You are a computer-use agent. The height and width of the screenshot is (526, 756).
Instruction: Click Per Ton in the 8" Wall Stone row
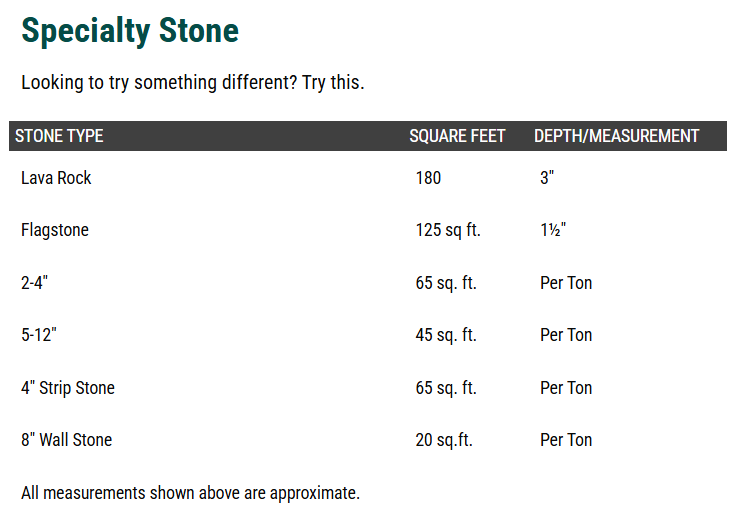coord(566,440)
